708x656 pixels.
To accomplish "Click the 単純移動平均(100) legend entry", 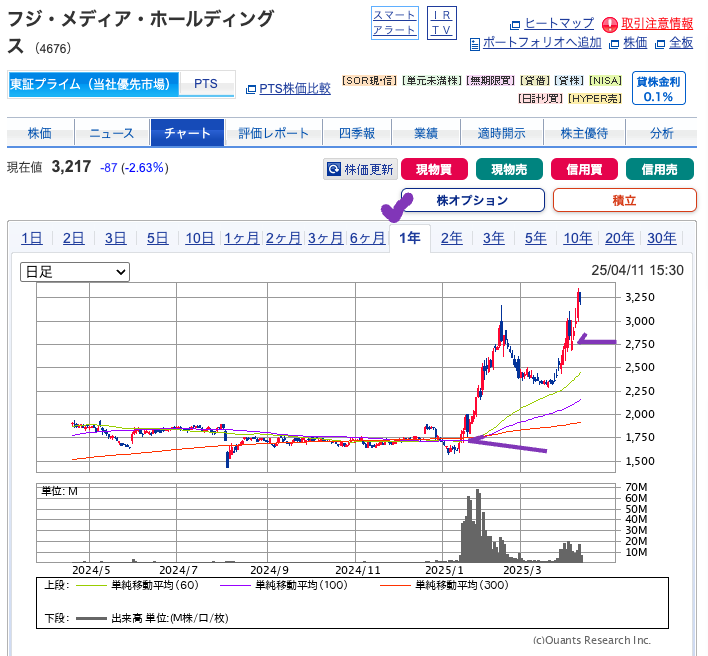I will tap(284, 585).
